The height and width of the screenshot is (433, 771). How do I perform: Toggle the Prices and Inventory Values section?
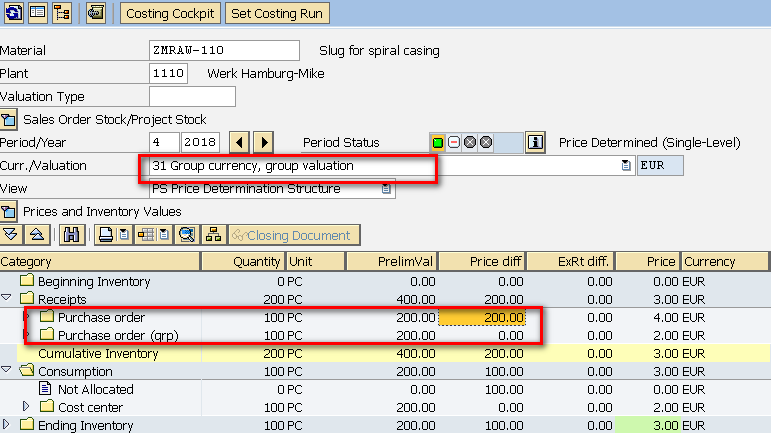10,211
